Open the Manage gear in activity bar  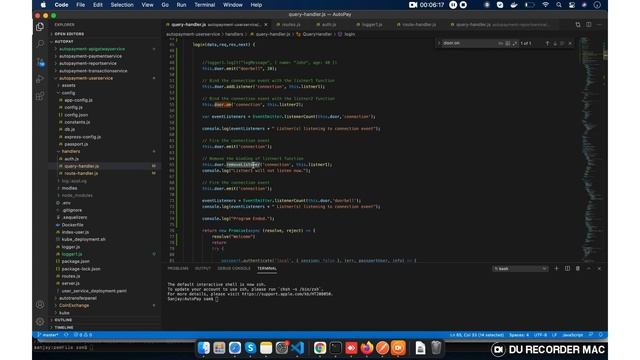40,322
